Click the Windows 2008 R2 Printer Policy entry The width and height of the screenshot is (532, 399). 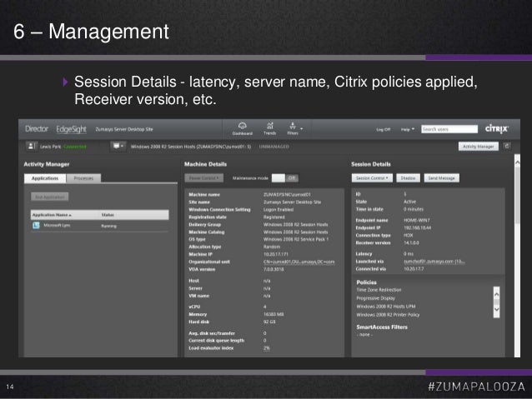[388, 315]
